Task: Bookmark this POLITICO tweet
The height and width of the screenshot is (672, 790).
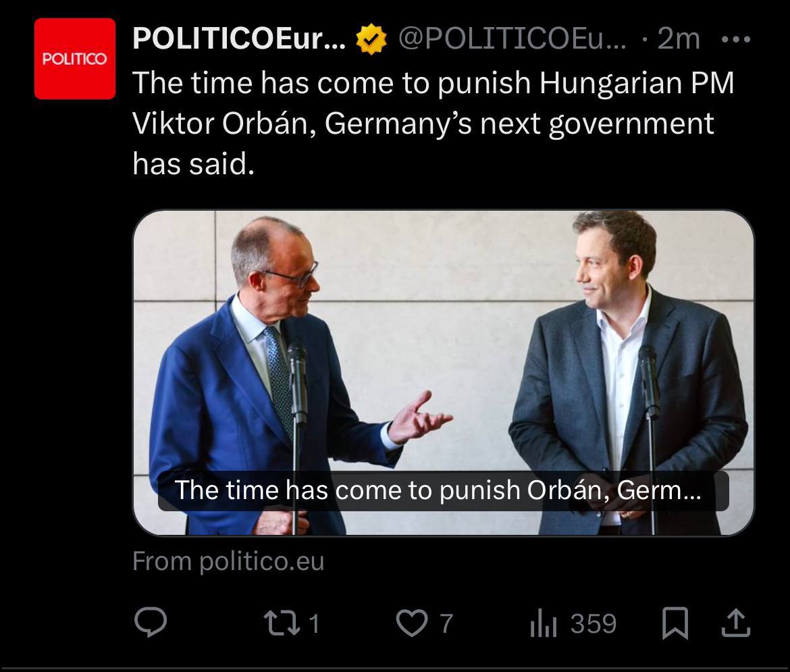Action: (675, 623)
